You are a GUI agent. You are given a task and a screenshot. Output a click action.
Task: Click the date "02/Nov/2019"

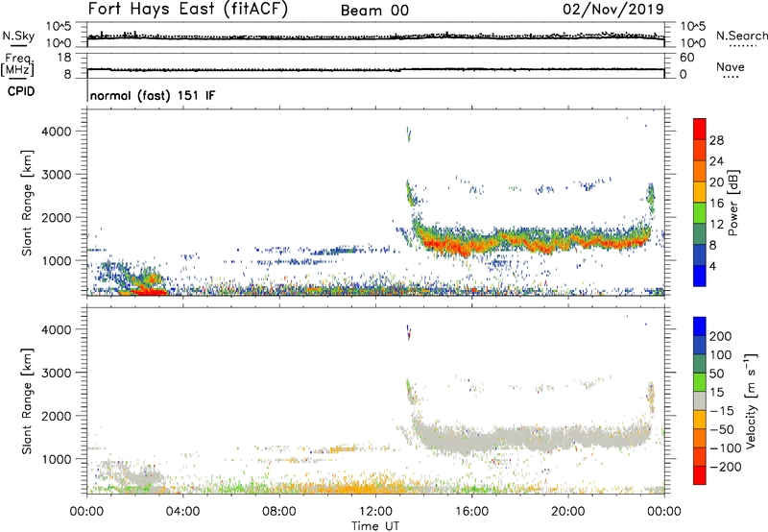[613, 10]
